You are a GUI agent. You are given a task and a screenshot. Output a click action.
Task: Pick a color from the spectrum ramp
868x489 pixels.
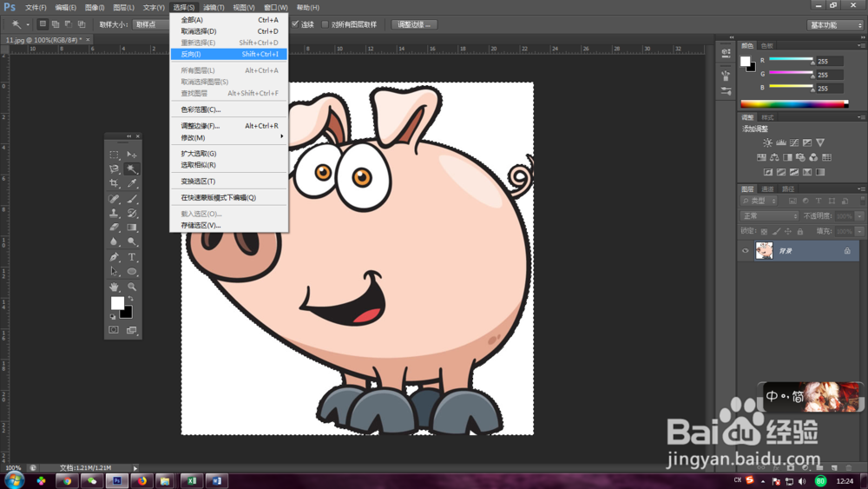pos(794,104)
